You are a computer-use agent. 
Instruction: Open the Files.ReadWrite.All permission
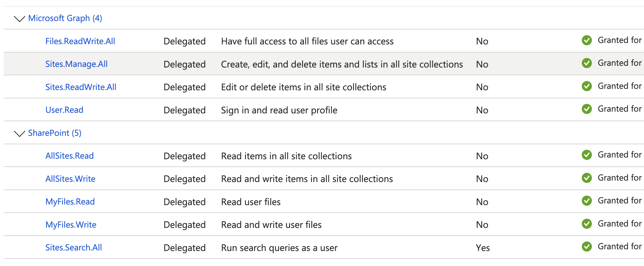[x=80, y=41]
